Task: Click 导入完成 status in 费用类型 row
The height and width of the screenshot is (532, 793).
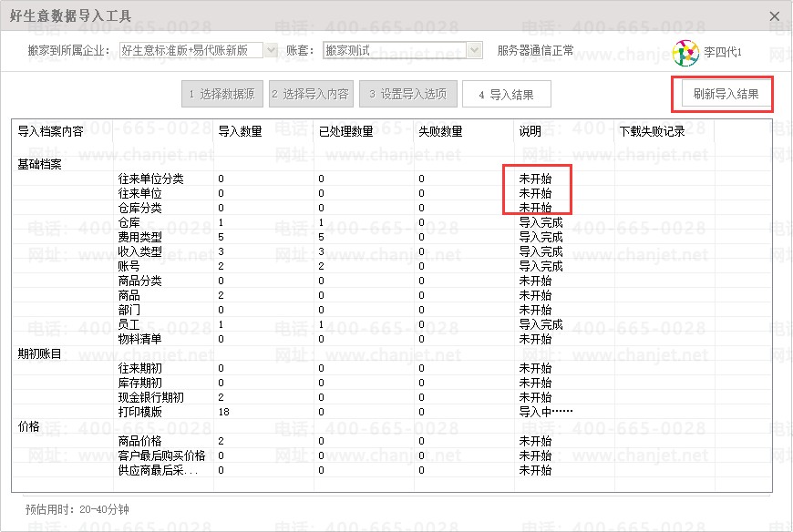Action: click(x=541, y=237)
